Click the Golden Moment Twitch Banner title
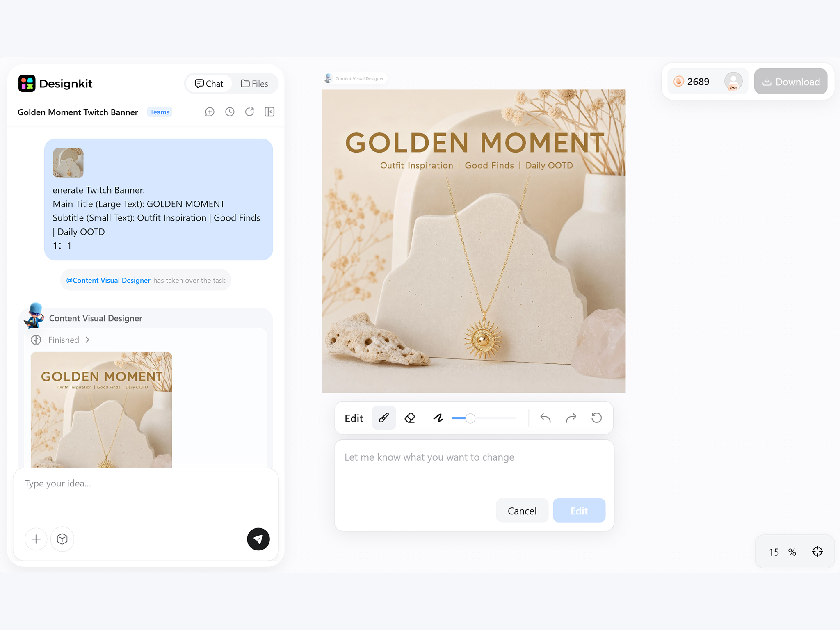 pos(78,112)
